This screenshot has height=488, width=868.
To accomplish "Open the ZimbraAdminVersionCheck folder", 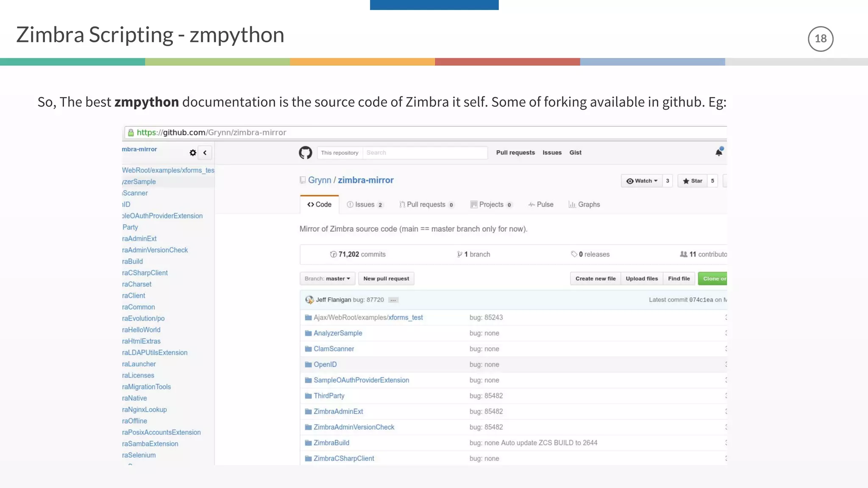I will pyautogui.click(x=354, y=427).
